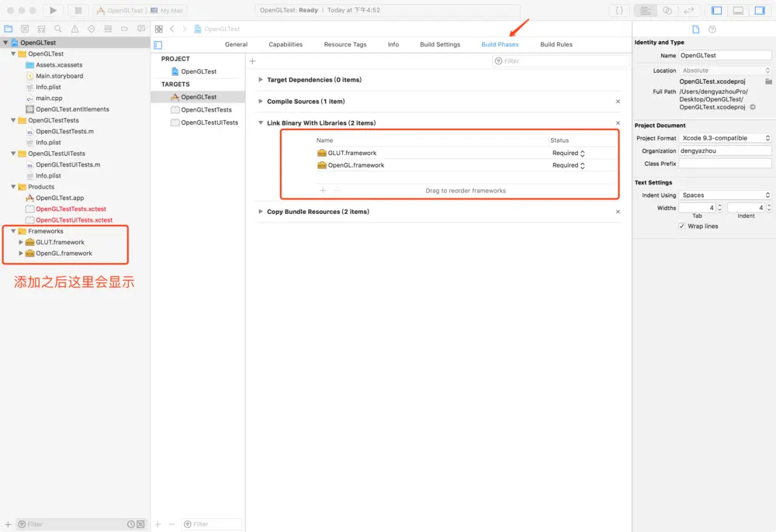Open the Debug navigator icon

(x=108, y=29)
